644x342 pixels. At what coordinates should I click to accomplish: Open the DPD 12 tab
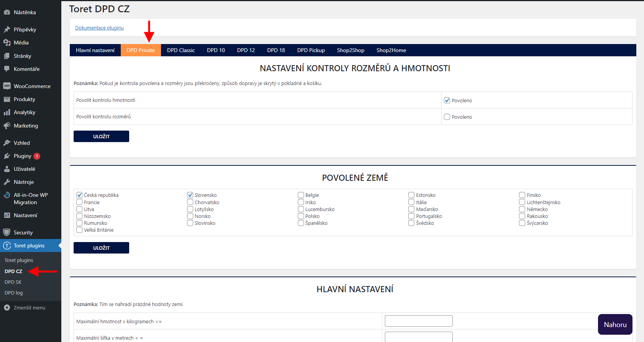[246, 50]
